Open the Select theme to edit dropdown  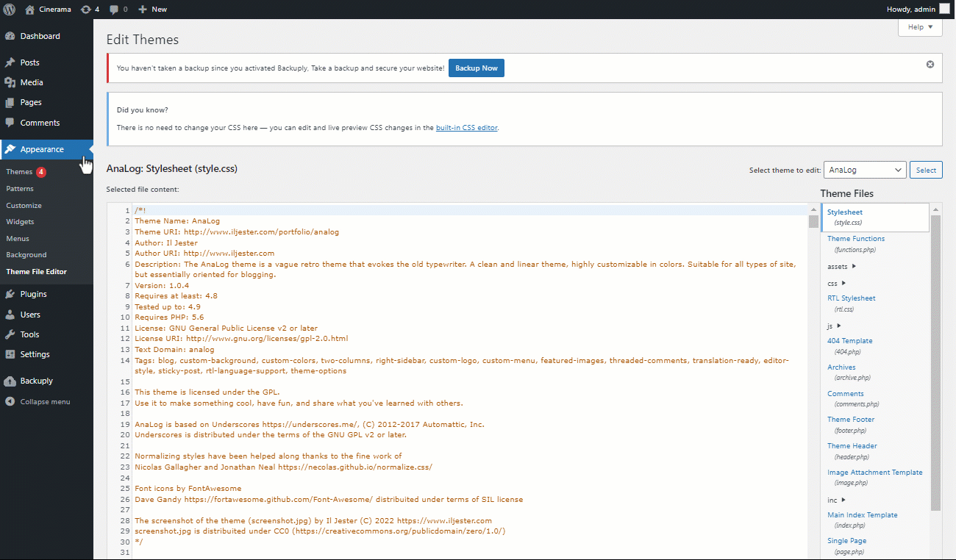865,170
